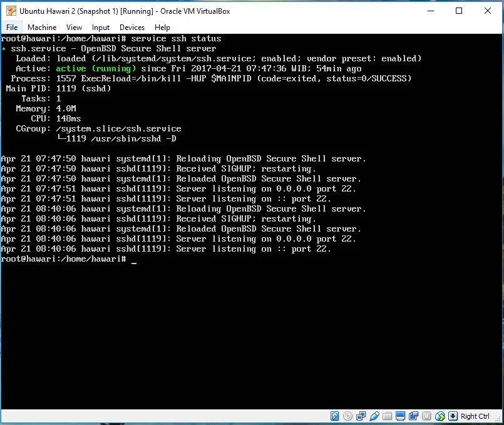Screen dimensions: 504x425
Task: Click the 'Process: 1557 ExecReload' line
Action: (211, 78)
